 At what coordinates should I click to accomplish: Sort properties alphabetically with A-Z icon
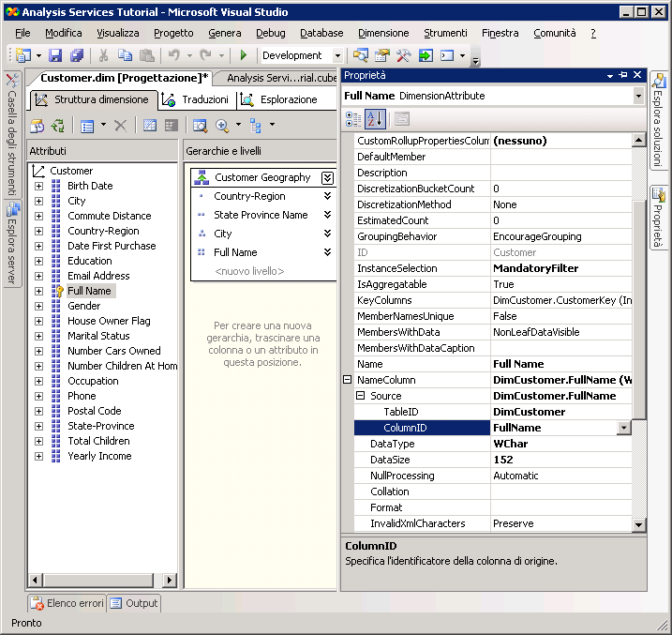click(375, 119)
